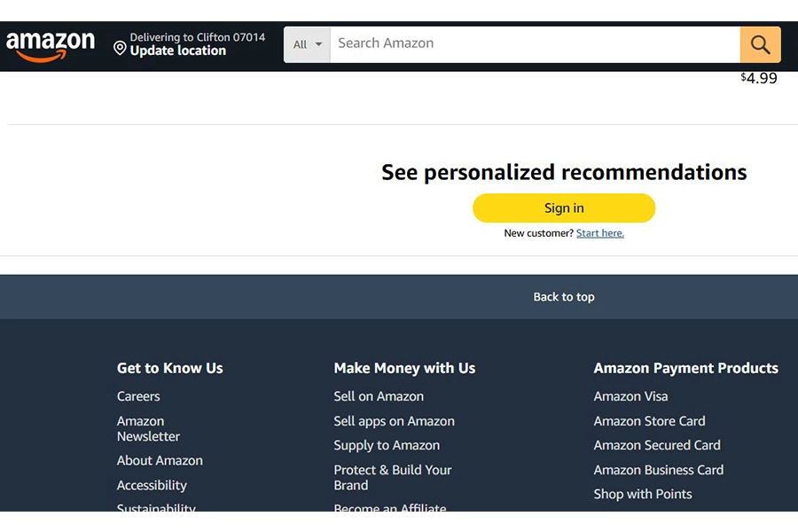Open the Amazon Visa link
This screenshot has width=798, height=532.
(630, 396)
